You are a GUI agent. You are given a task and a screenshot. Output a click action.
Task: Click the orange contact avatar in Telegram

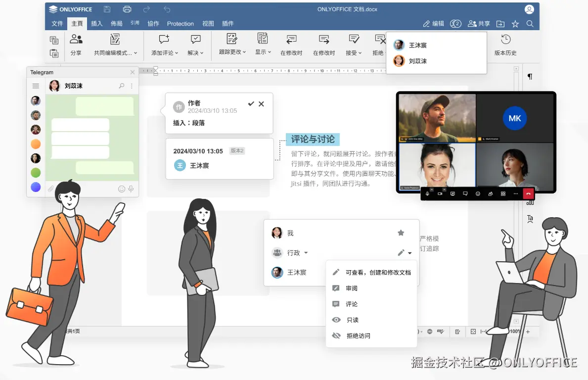tap(36, 144)
